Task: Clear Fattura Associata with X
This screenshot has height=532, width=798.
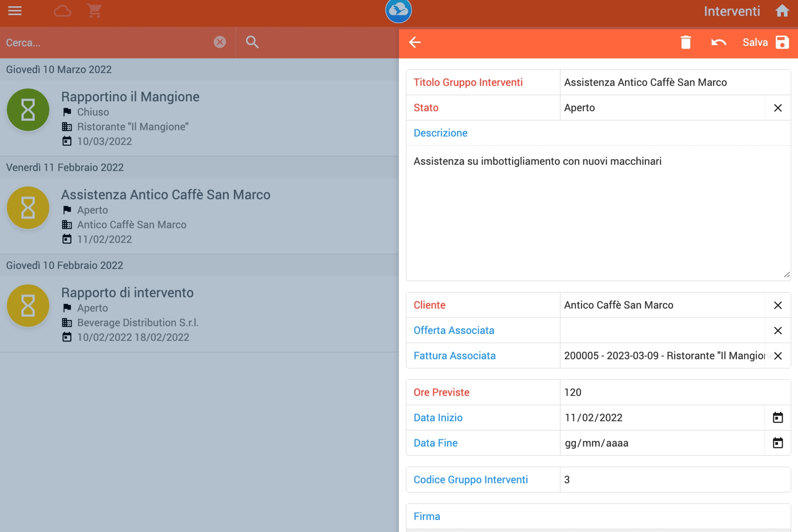Action: click(x=778, y=356)
